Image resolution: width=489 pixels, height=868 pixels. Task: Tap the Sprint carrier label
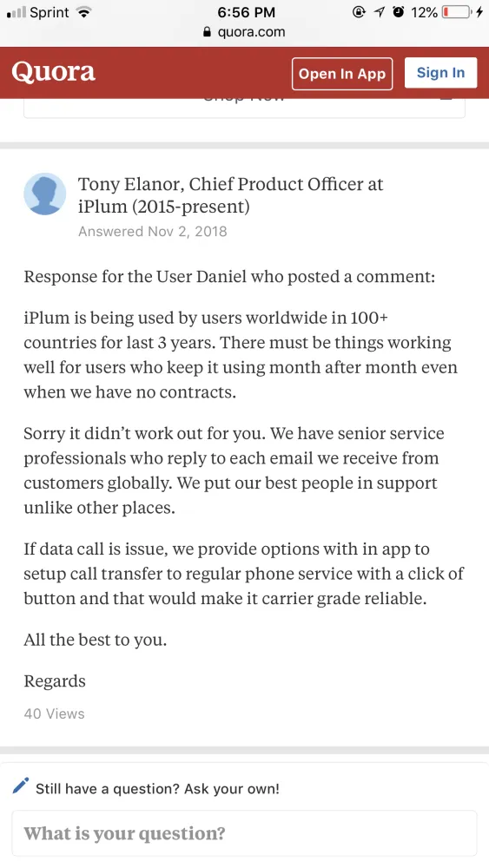click(50, 12)
